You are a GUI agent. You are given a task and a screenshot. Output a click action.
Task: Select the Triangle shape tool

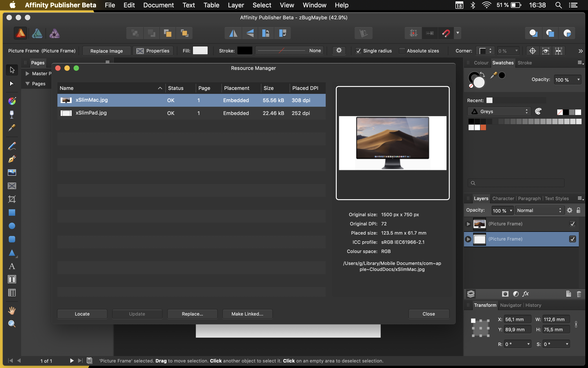click(x=12, y=253)
